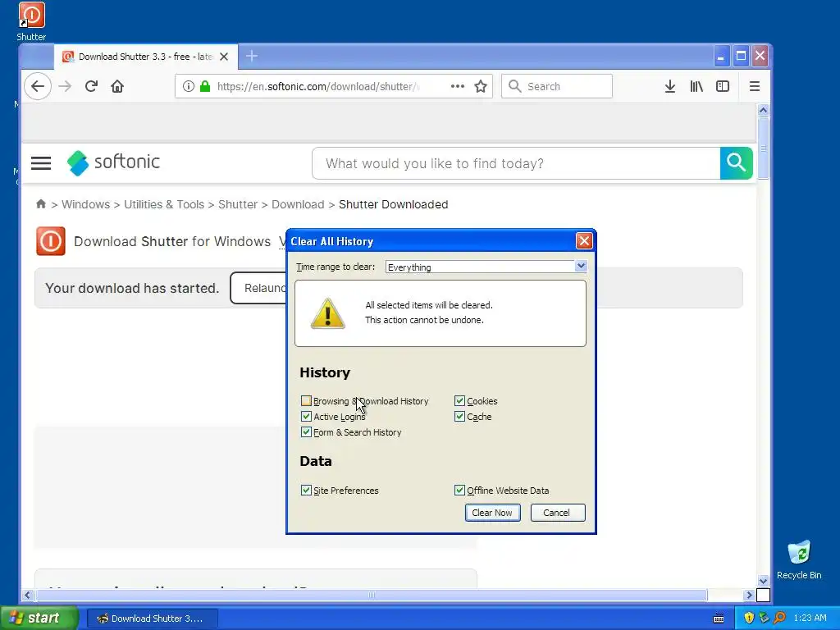The height and width of the screenshot is (630, 840).
Task: Click the orange magnifier tray icon
Action: point(779,618)
